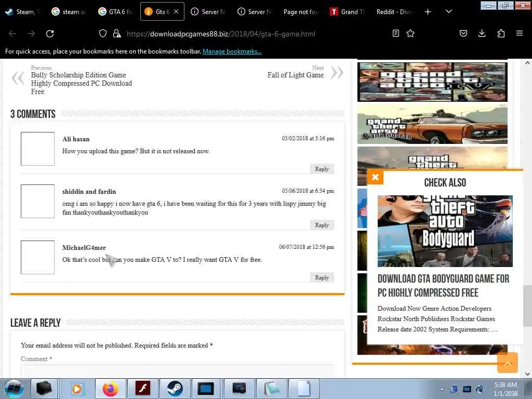Toggle reader view icon in address bar
The height and width of the screenshot is (399, 532).
tap(395, 33)
